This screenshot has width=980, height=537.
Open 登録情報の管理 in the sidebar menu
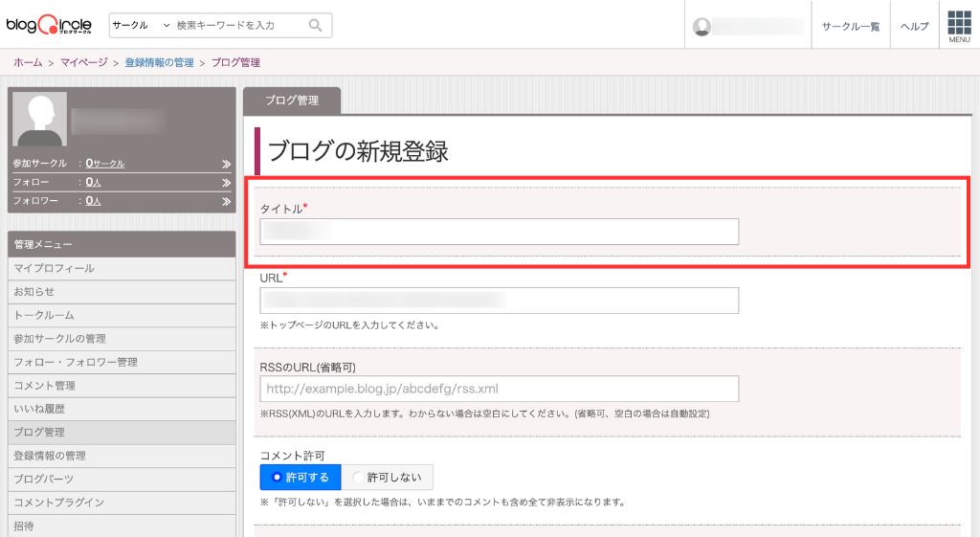click(122, 456)
